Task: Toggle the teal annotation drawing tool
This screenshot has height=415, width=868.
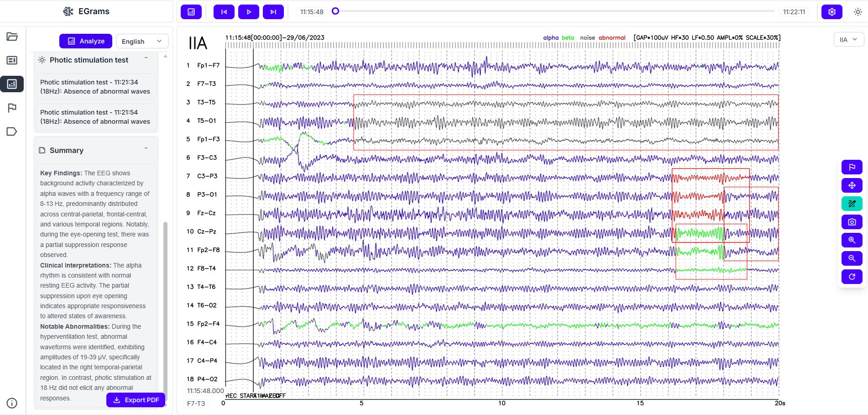Action: tap(852, 204)
